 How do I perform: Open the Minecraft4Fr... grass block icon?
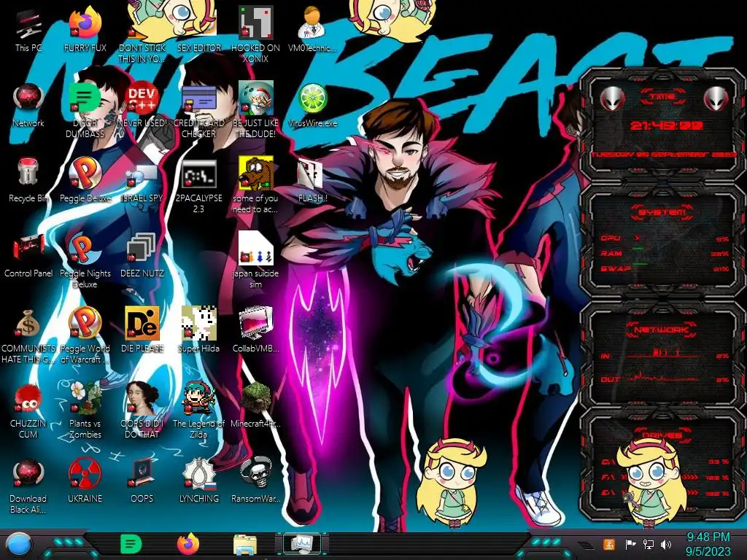tap(255, 405)
